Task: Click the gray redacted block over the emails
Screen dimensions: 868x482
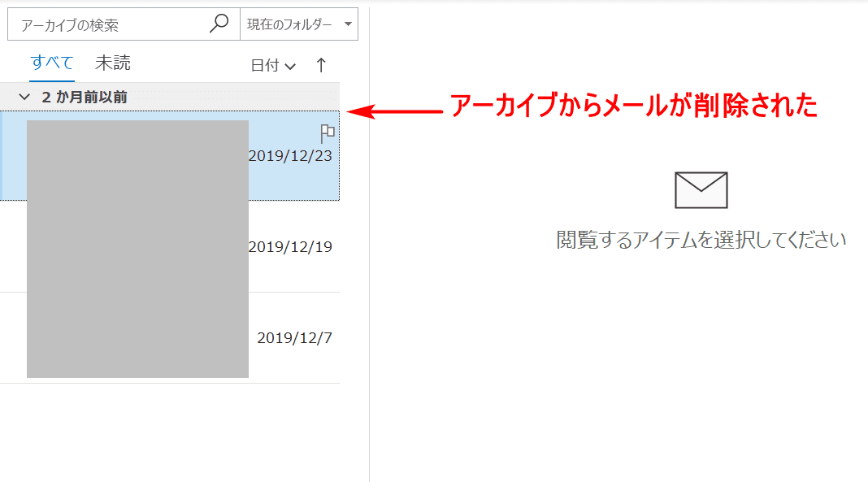Action: 137,249
